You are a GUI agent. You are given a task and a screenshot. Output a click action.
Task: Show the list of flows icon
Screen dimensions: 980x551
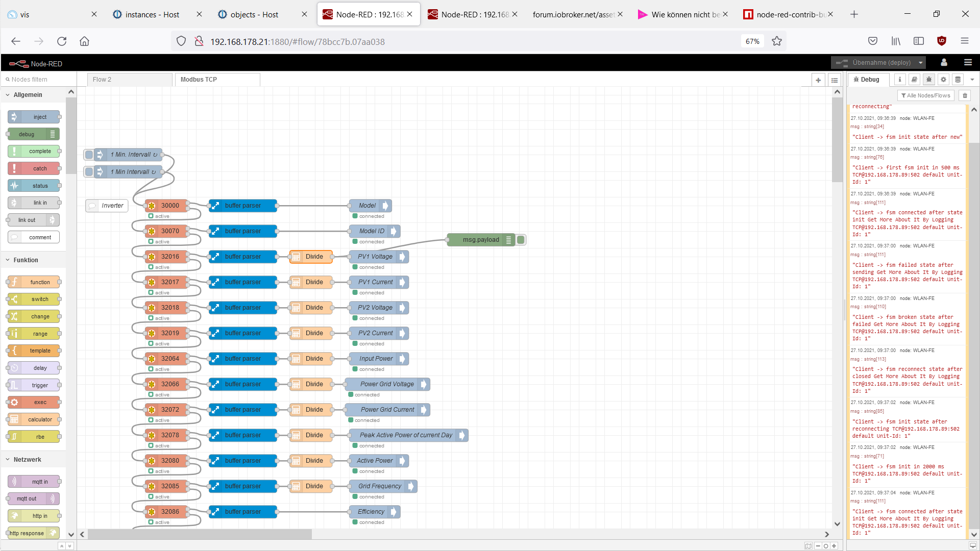point(835,80)
